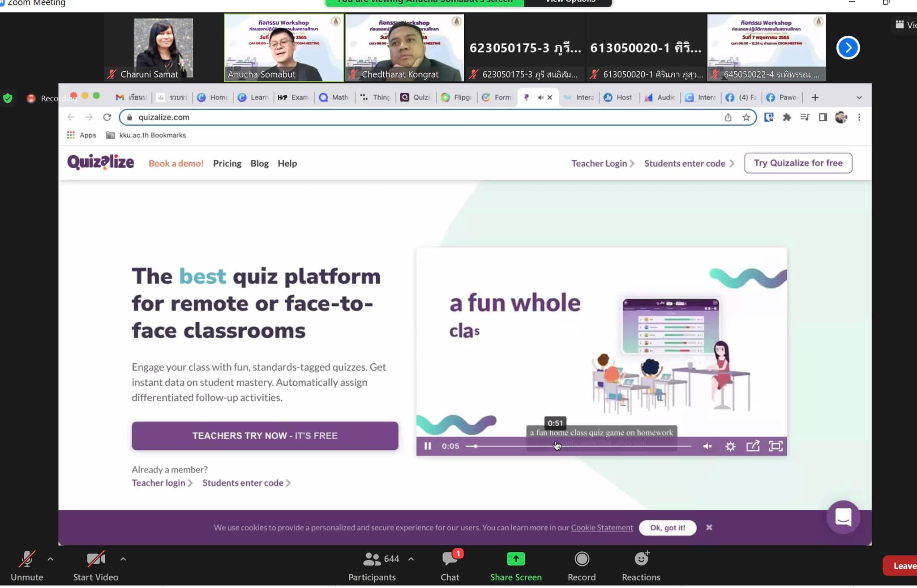Screen dimensions: 917x588
Task: Enter video fullscreen mode
Action: click(x=776, y=446)
